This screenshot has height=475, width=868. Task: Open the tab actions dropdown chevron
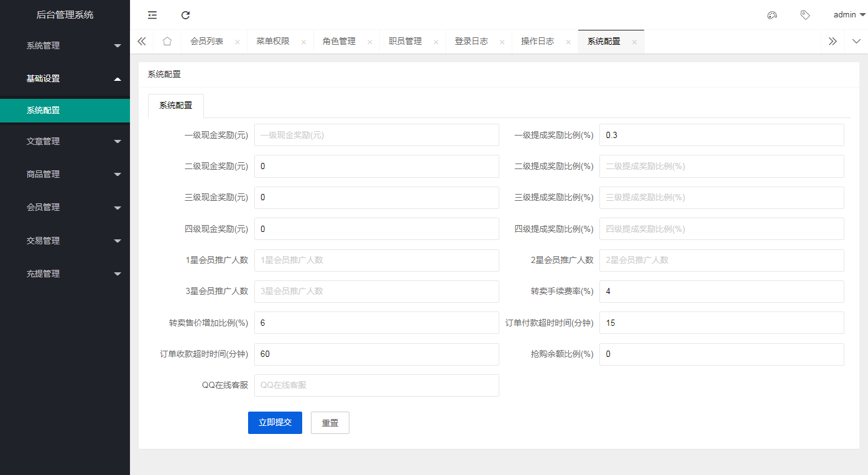click(x=856, y=42)
